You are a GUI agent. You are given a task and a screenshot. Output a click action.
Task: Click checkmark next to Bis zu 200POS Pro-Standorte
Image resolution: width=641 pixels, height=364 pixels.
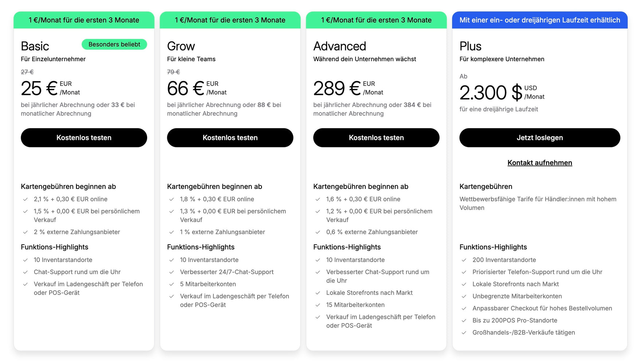pos(464,321)
